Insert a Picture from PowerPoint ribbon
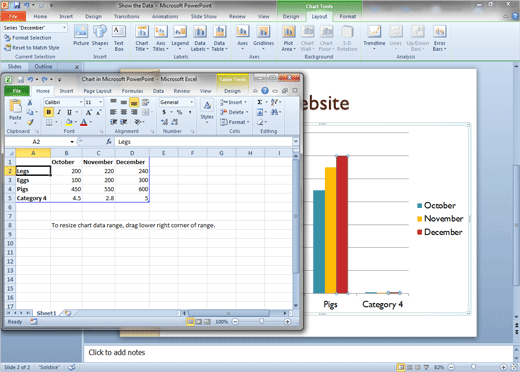This screenshot has height=372, width=520. [81, 36]
